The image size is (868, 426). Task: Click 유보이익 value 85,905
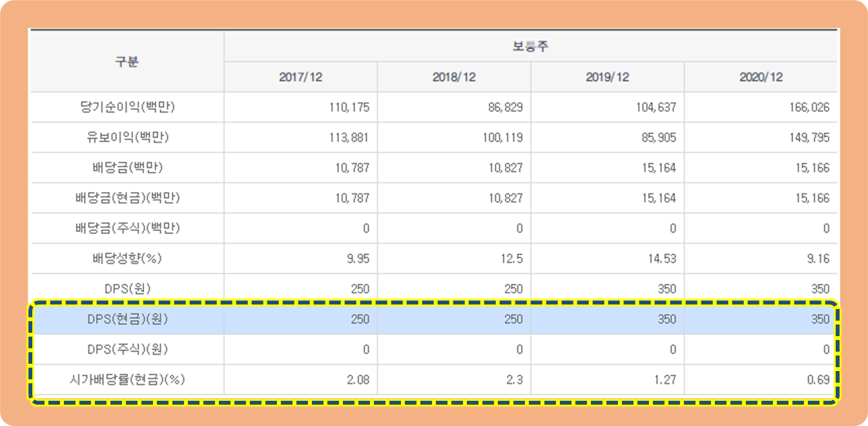[659, 138]
